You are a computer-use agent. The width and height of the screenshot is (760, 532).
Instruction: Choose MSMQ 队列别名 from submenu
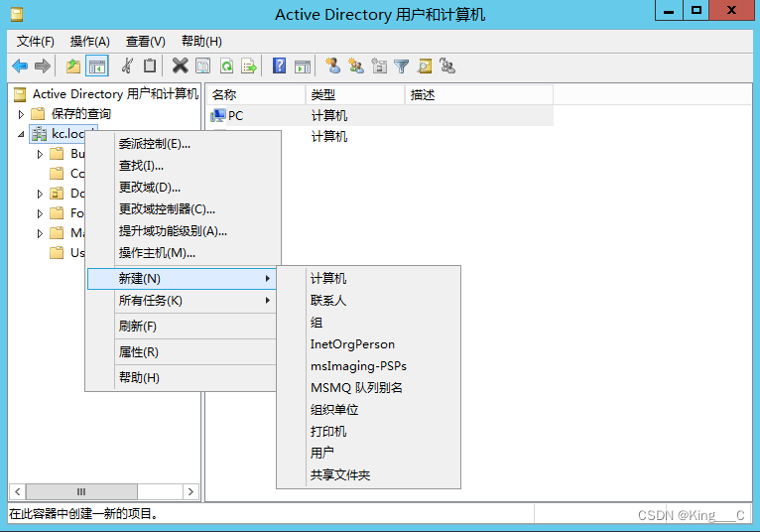pyautogui.click(x=368, y=387)
